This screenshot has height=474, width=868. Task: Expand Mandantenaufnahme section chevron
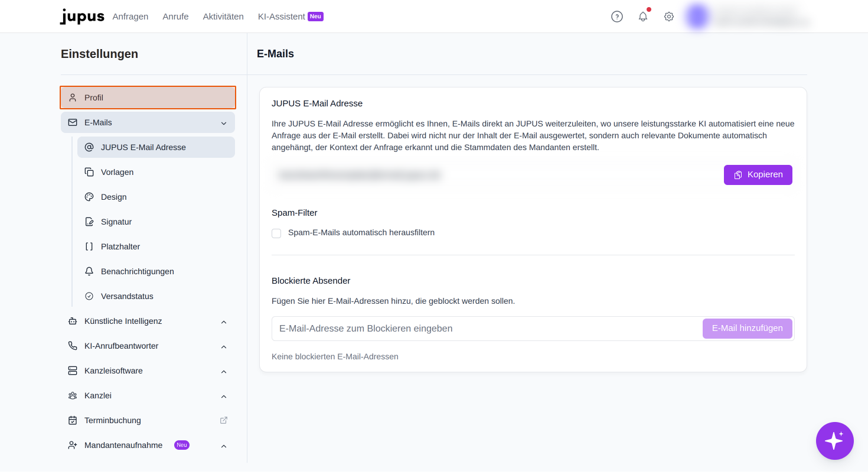click(x=224, y=446)
